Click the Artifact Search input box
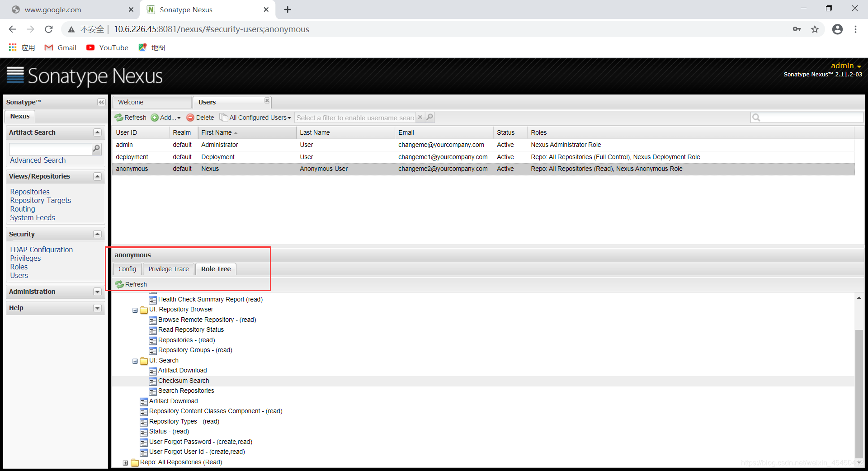Viewport: 868px width, 471px height. point(50,149)
